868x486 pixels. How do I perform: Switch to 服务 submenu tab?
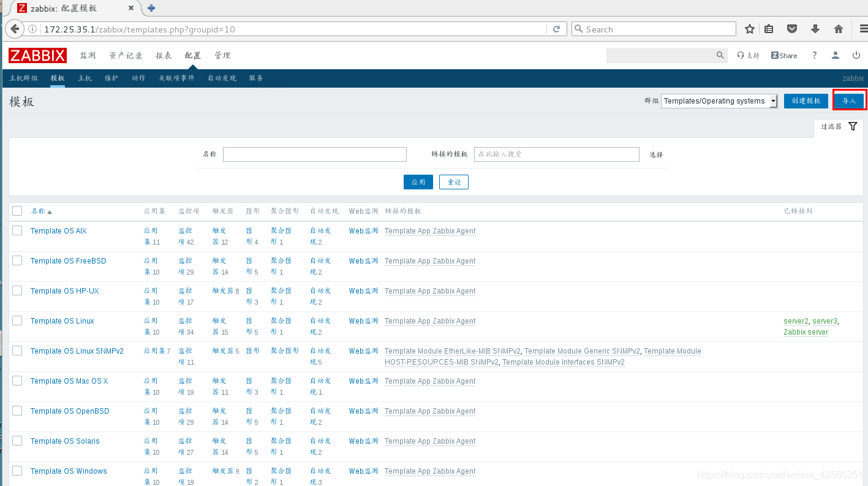tap(256, 78)
